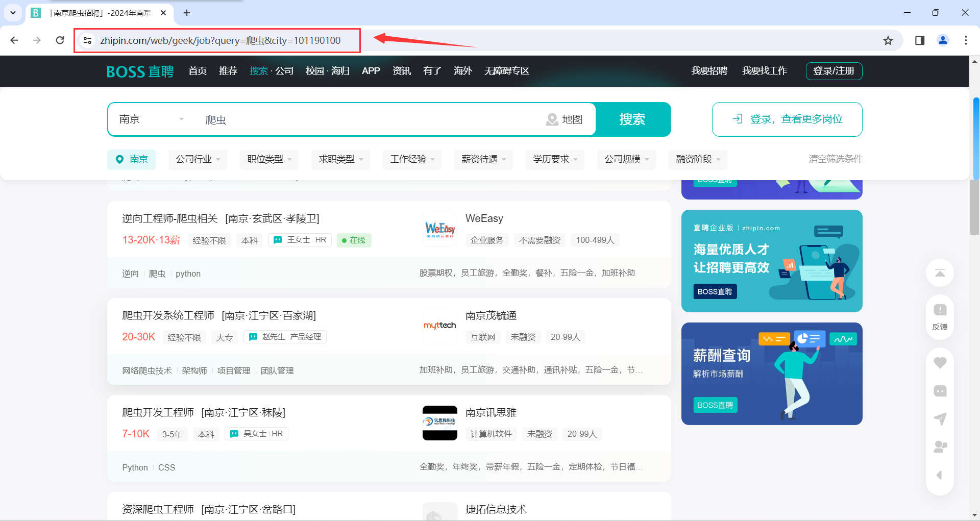Close the 南京爬虫招聘 tab
The height and width of the screenshot is (521, 980).
[x=163, y=13]
